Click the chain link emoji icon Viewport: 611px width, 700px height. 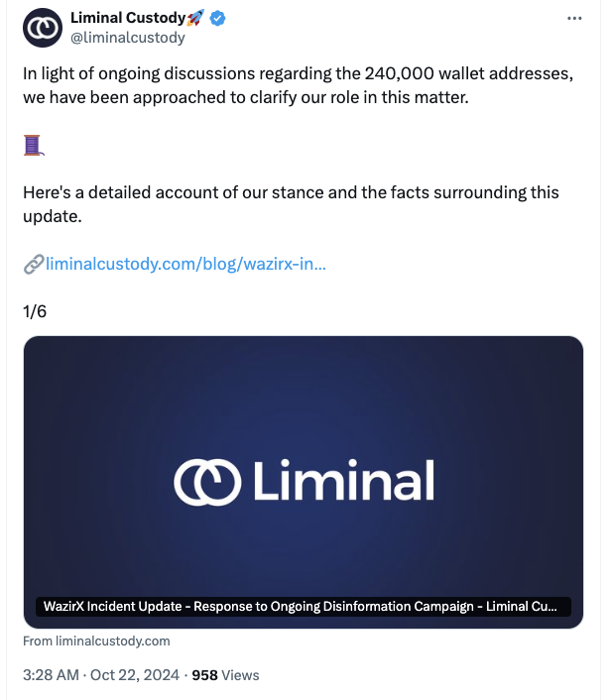(34, 264)
